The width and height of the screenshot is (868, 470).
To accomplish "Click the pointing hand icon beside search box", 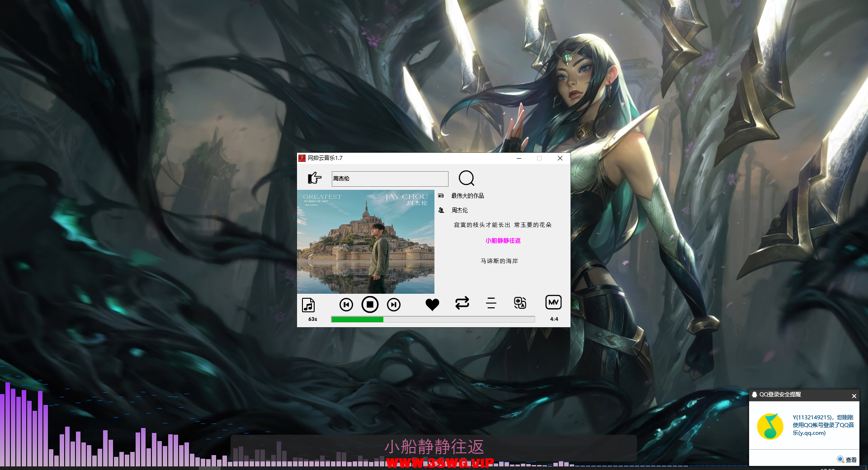I will click(x=314, y=178).
